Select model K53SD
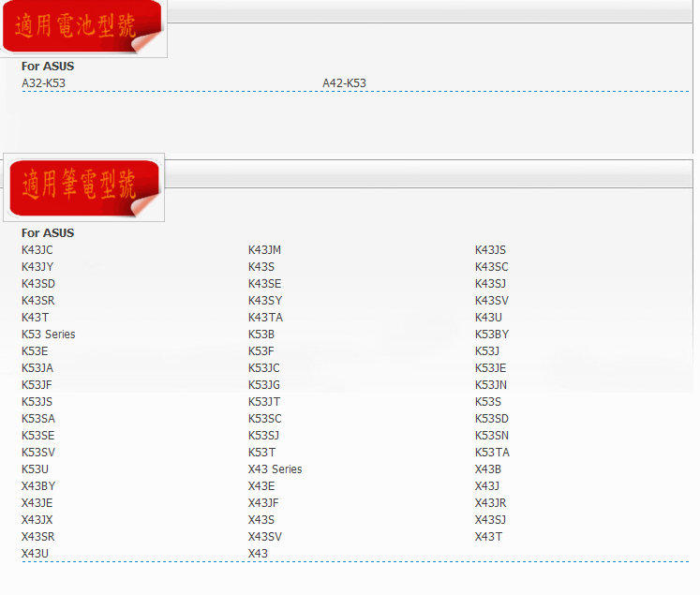Viewport: 700px width, 595px height. (492, 419)
